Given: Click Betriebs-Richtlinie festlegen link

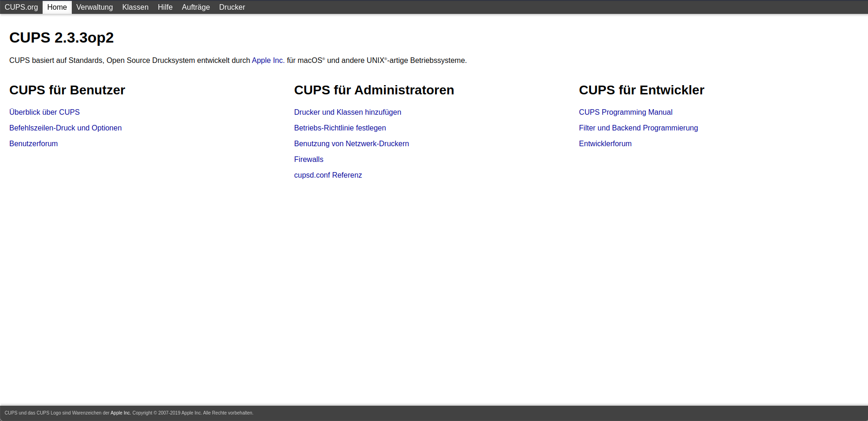Looking at the screenshot, I should [340, 128].
